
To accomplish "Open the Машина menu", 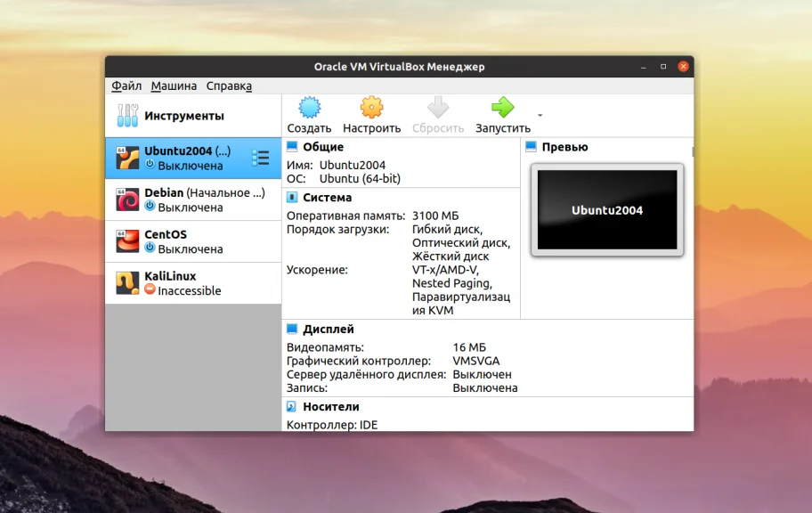I will 174,86.
